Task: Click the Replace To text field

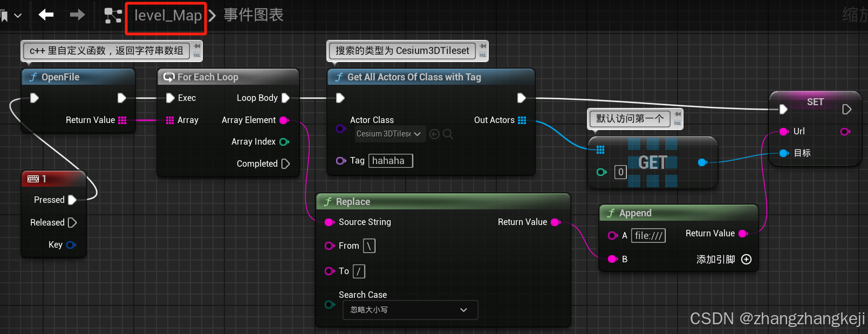Action: click(359, 271)
